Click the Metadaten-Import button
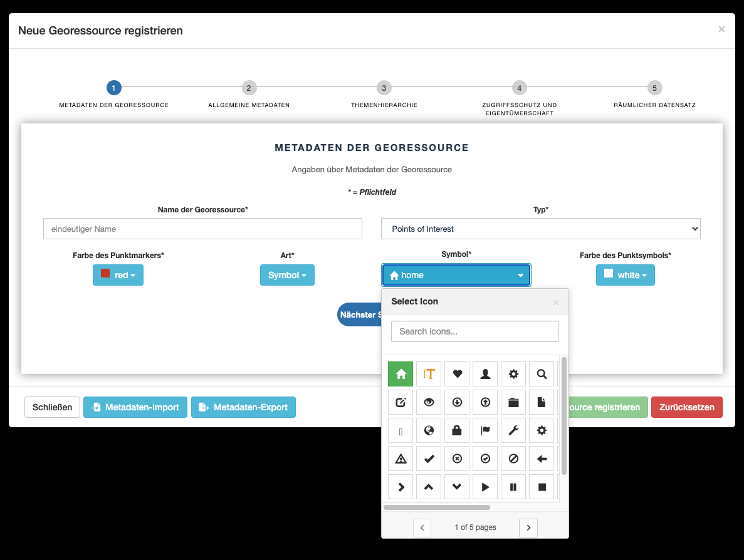The height and width of the screenshot is (560, 744). 135,407
